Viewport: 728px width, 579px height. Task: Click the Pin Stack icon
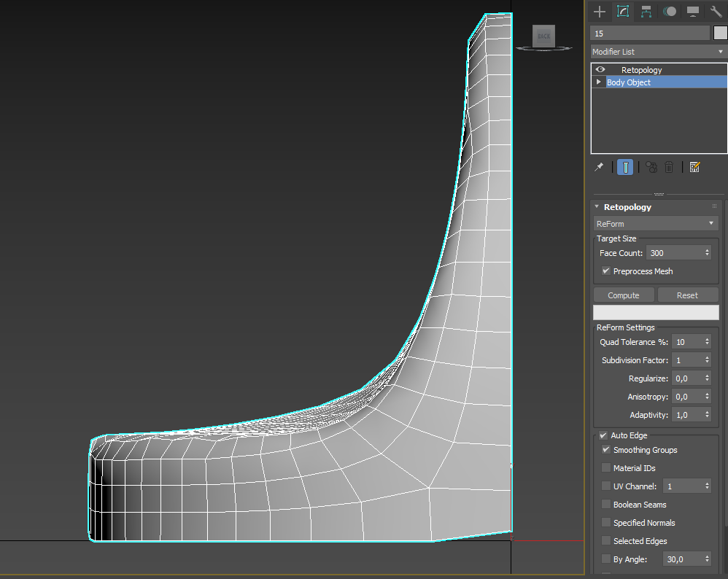(x=599, y=168)
